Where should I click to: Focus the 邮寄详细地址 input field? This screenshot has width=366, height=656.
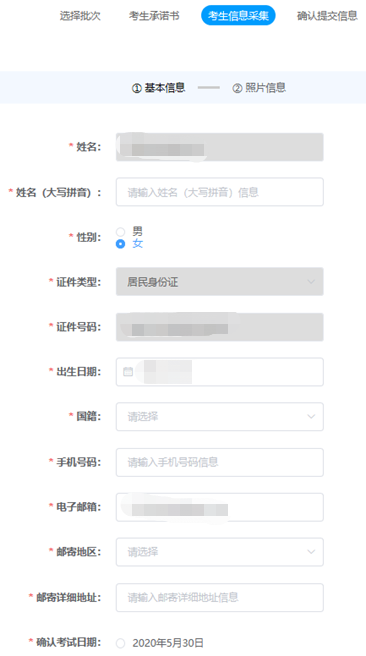point(220,597)
